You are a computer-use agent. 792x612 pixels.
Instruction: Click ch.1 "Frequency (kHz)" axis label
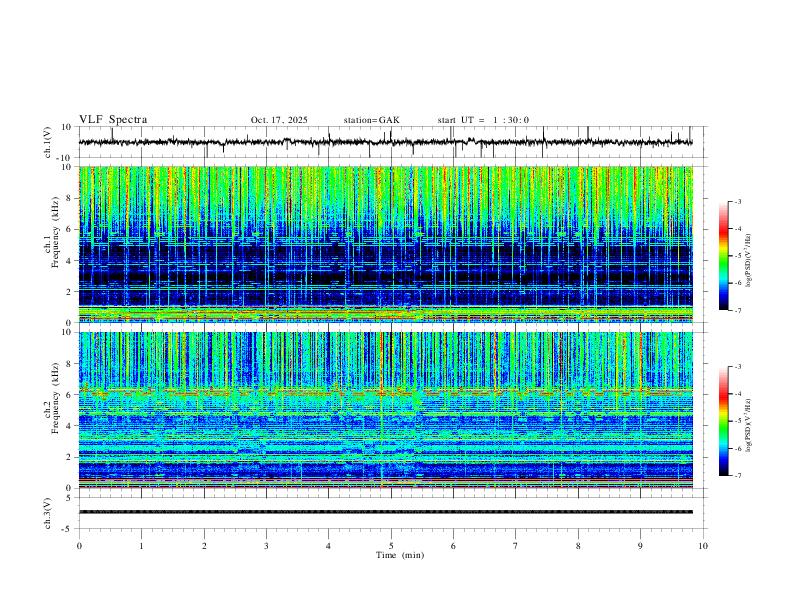tap(56, 232)
